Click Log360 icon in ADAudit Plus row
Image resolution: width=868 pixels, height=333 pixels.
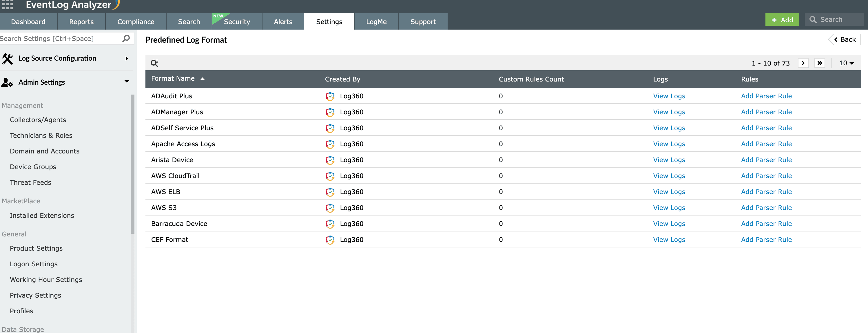pos(330,96)
